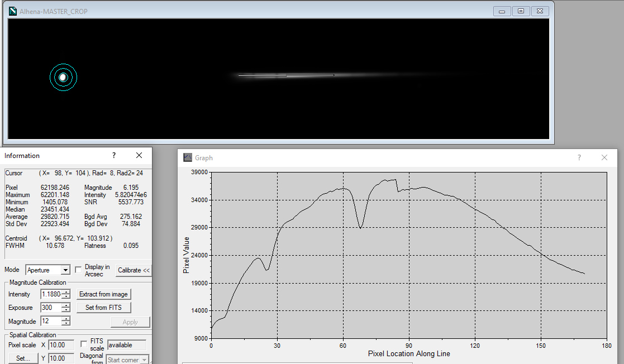Decrease Magnitude with down spinner arrow
The image size is (624, 364).
(x=66, y=323)
